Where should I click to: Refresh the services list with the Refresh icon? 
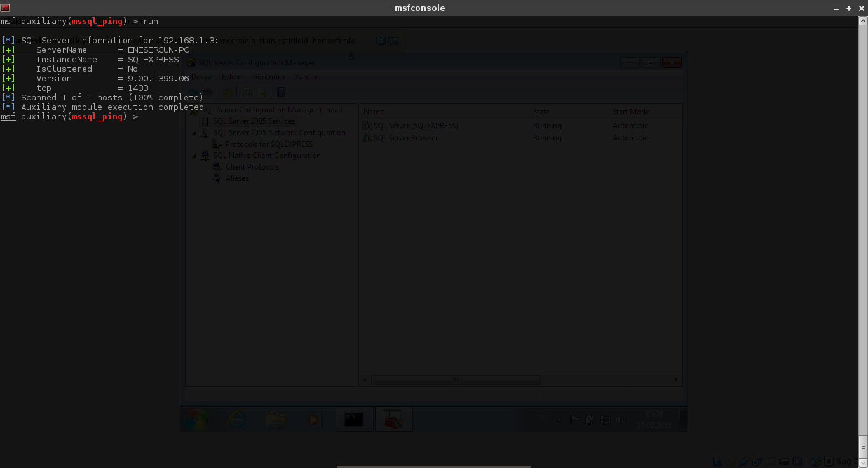(x=247, y=92)
